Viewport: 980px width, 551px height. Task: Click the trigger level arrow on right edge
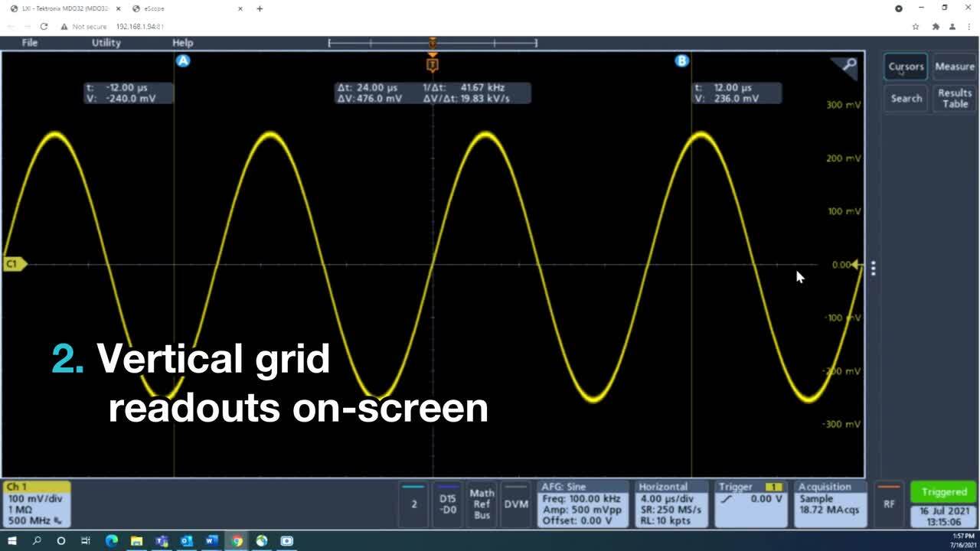pos(857,265)
